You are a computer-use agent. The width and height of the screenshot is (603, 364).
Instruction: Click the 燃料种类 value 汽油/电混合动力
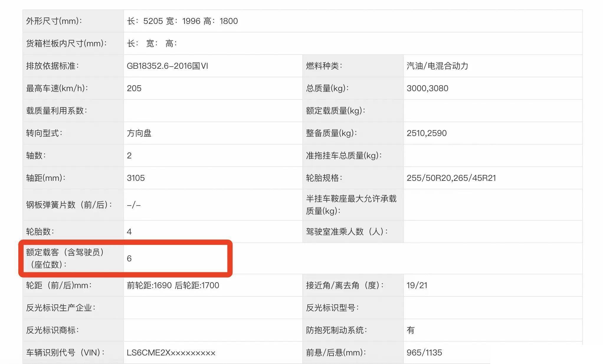(438, 66)
